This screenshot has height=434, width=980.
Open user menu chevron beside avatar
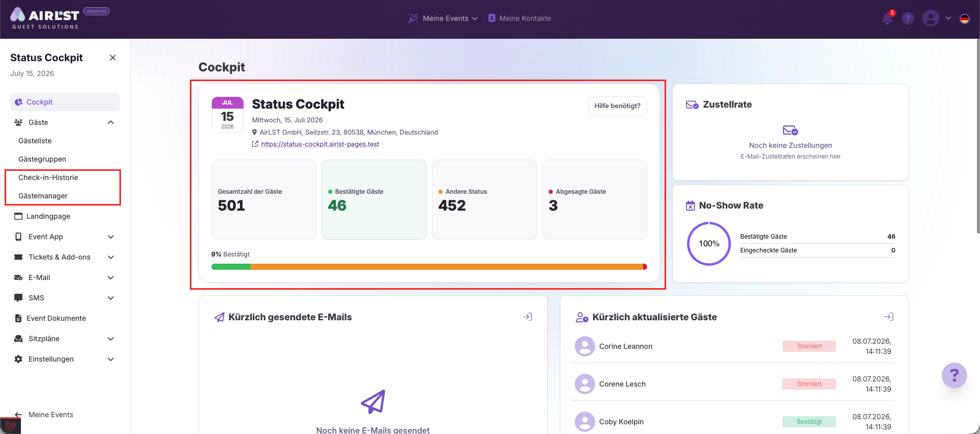[x=948, y=18]
